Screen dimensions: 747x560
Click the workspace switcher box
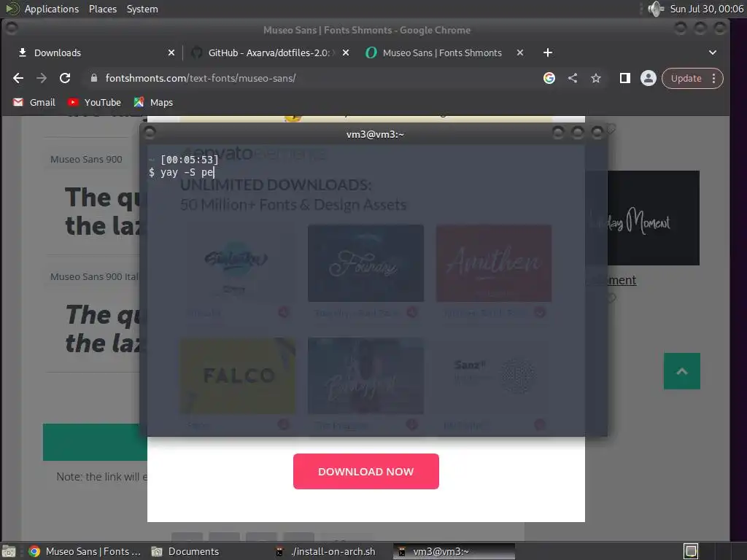point(691,551)
